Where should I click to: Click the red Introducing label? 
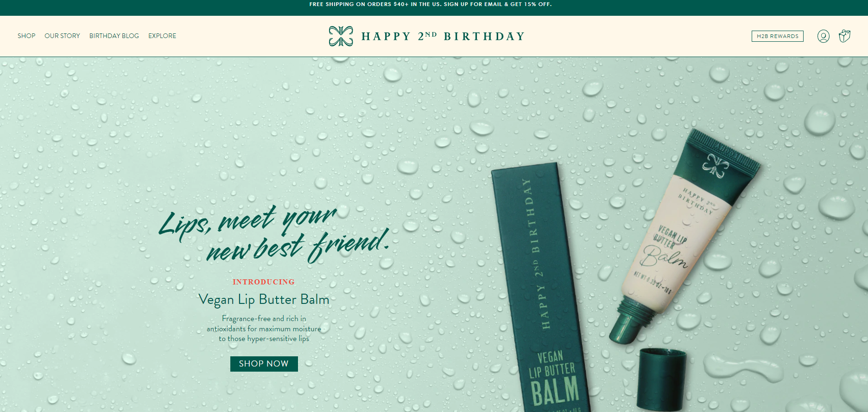point(263,282)
